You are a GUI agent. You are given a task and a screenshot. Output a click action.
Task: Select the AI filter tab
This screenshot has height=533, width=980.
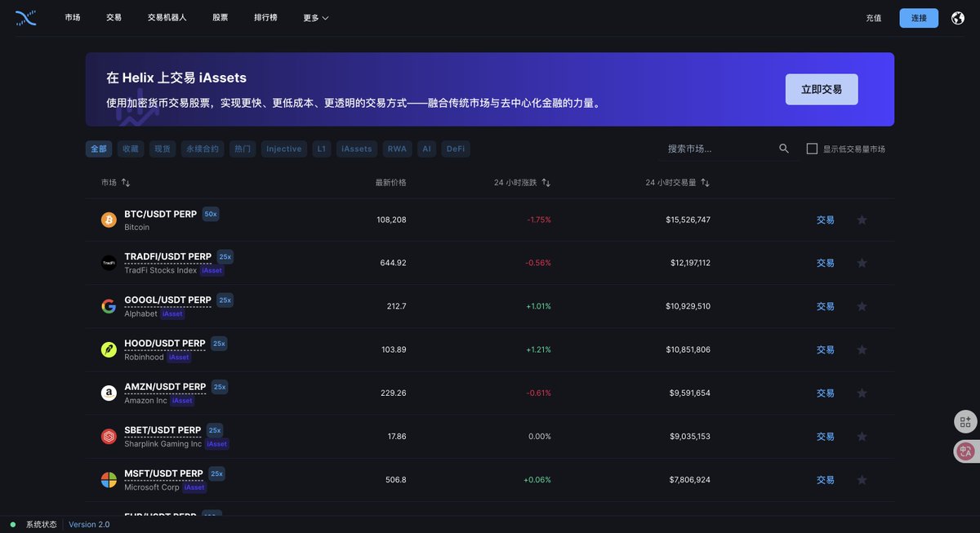tap(427, 149)
